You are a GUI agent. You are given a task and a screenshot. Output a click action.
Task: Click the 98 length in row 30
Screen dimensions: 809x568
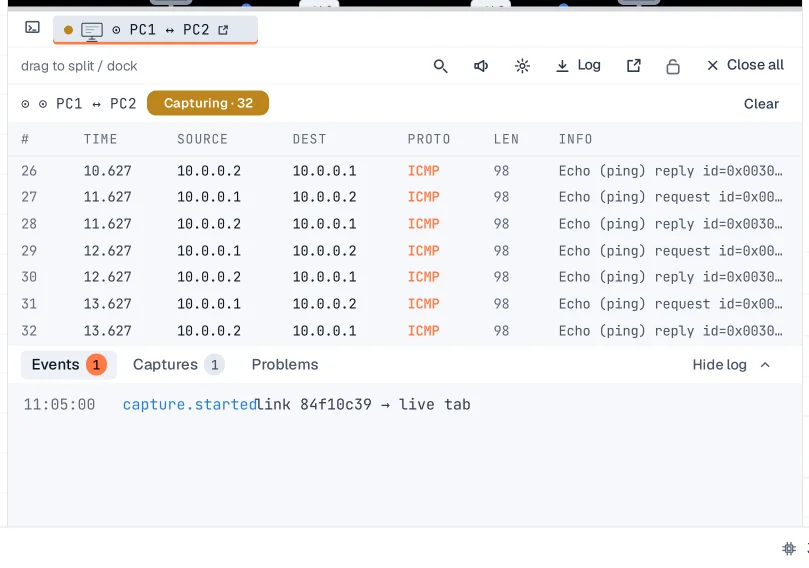(x=501, y=277)
